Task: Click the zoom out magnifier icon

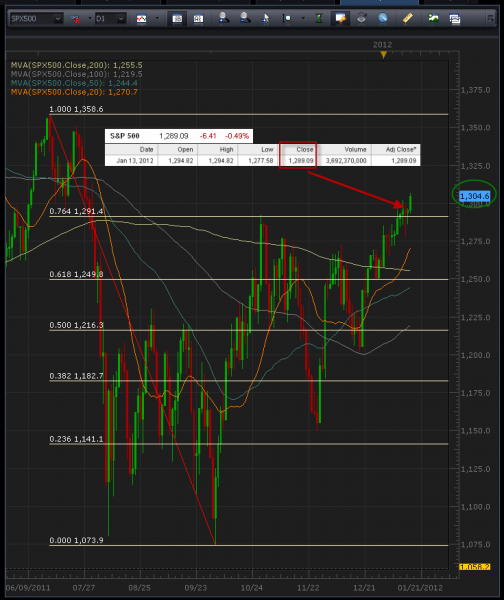Action: pyautogui.click(x=245, y=18)
